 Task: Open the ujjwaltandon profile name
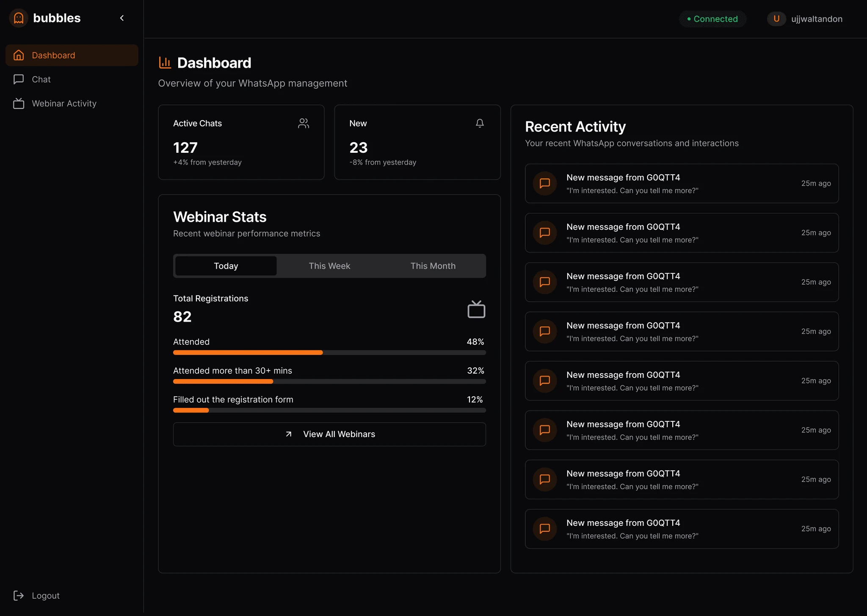coord(817,19)
